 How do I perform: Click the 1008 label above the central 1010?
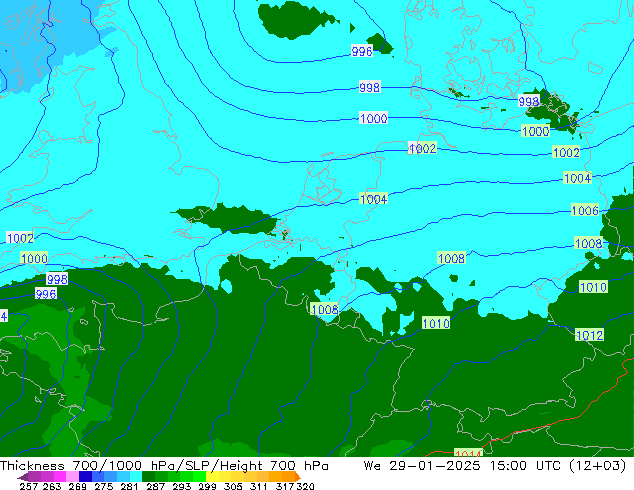451,258
